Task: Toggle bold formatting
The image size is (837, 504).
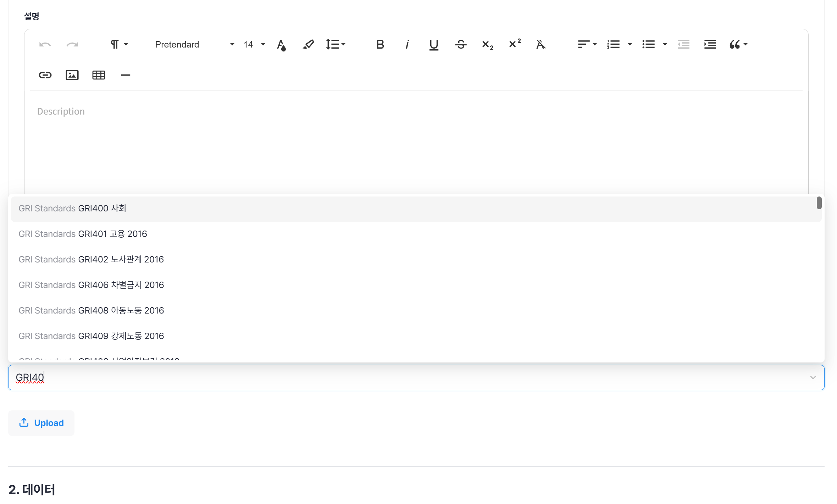Action: 380,44
